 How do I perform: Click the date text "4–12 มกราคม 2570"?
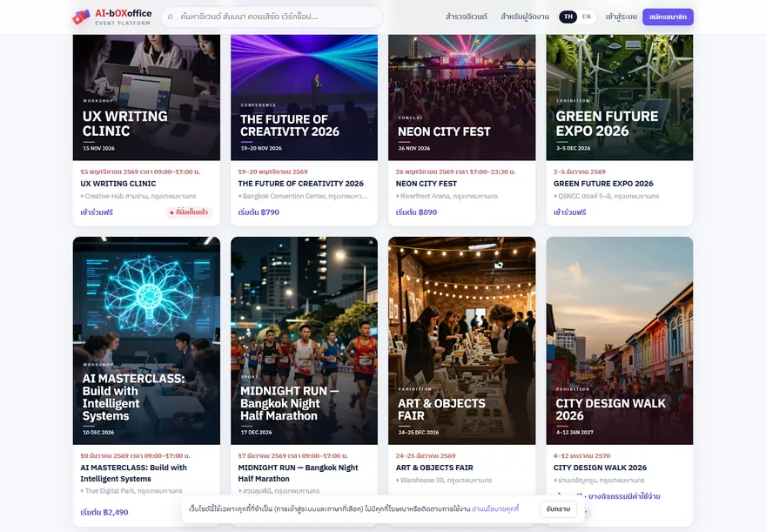pyautogui.click(x=581, y=455)
